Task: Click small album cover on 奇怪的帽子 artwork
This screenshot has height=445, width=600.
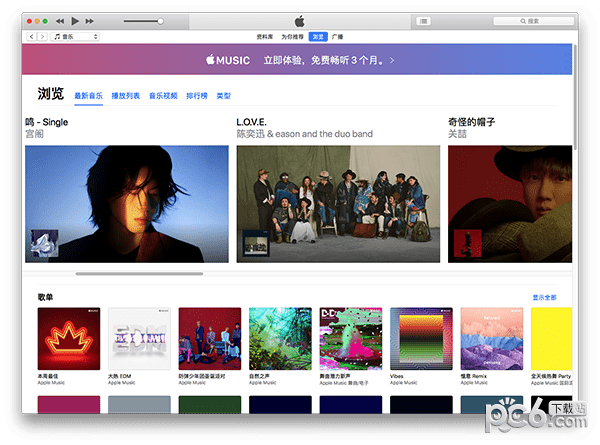Action: tap(467, 243)
